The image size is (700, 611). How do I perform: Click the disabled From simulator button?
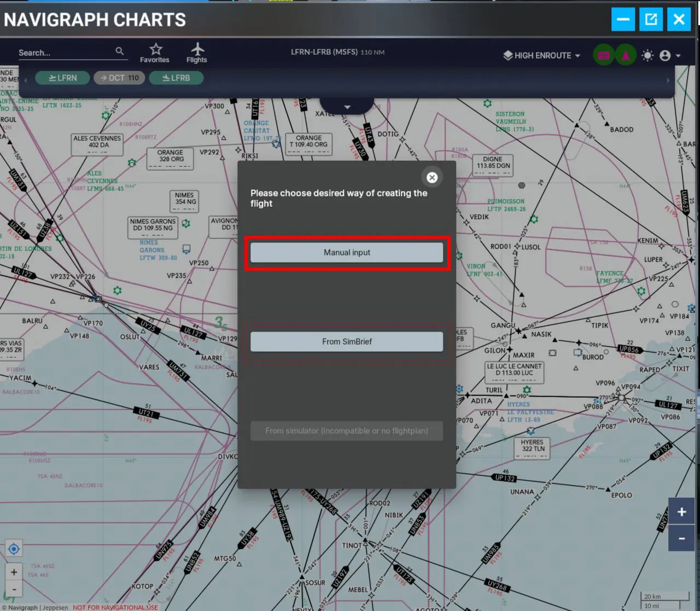click(x=347, y=430)
